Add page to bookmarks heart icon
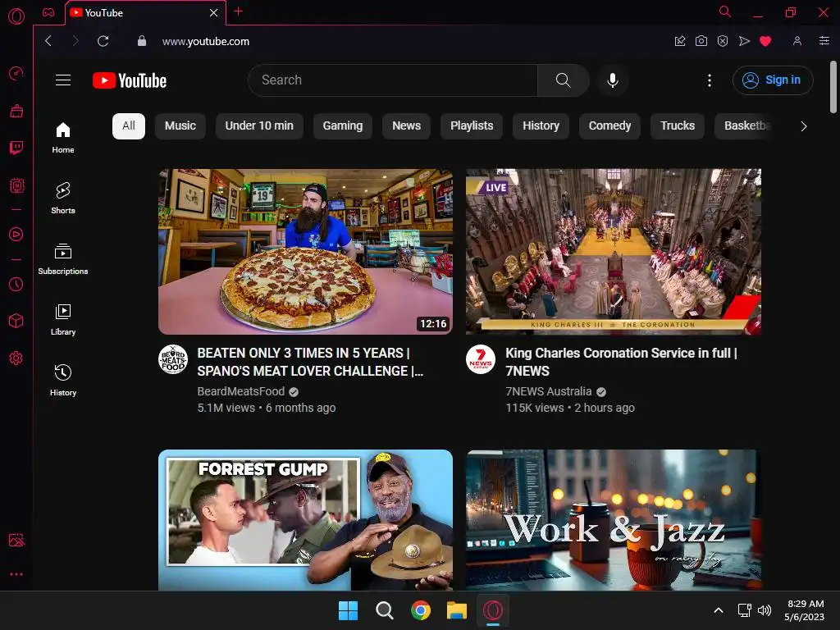The height and width of the screenshot is (630, 840). click(x=765, y=41)
